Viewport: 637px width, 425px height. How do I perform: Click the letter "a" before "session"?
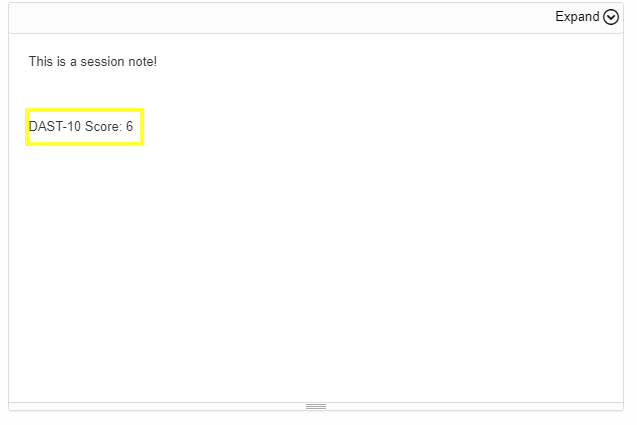coord(73,62)
